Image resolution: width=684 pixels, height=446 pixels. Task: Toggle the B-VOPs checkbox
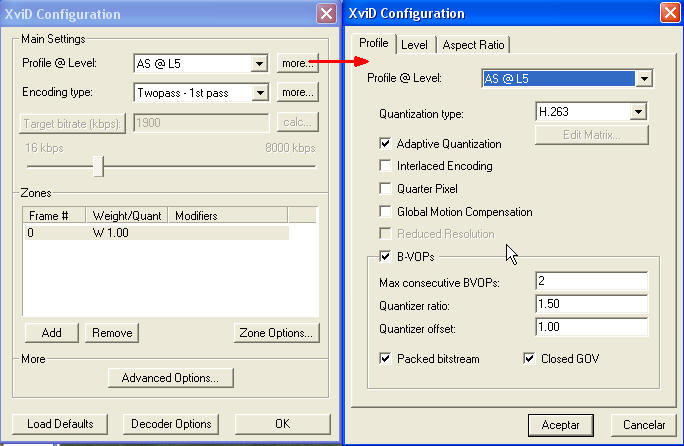(x=385, y=256)
